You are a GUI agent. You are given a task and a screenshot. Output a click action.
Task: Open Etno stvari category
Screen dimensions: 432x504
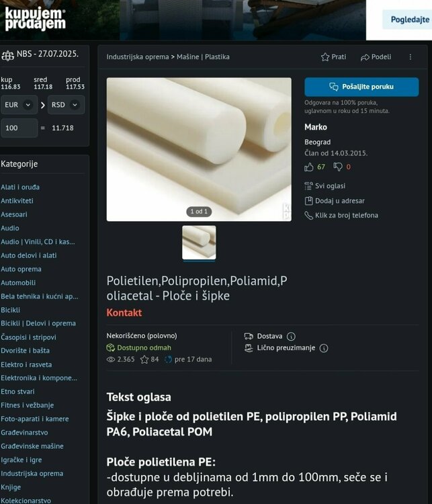pyautogui.click(x=17, y=392)
